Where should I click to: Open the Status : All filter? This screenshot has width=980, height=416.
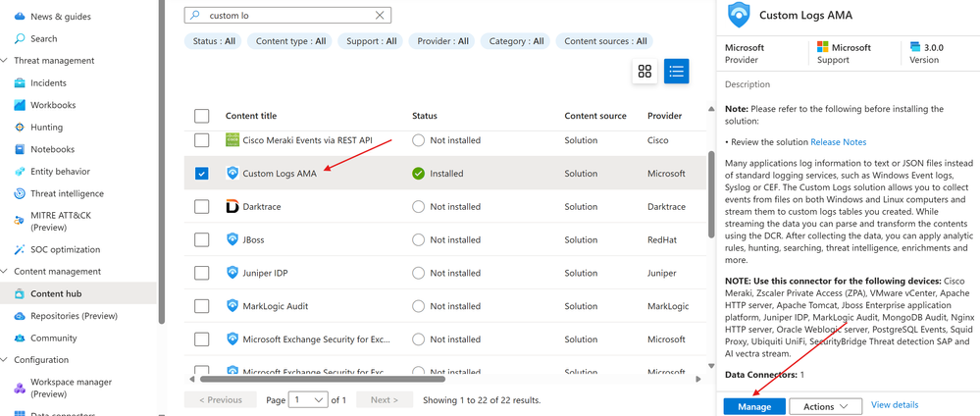[x=214, y=41]
